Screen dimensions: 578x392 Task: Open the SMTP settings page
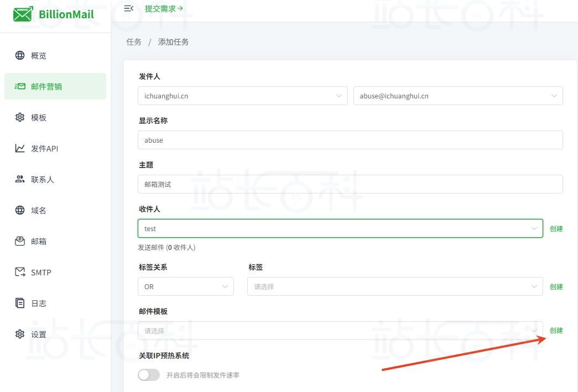[x=55, y=272]
